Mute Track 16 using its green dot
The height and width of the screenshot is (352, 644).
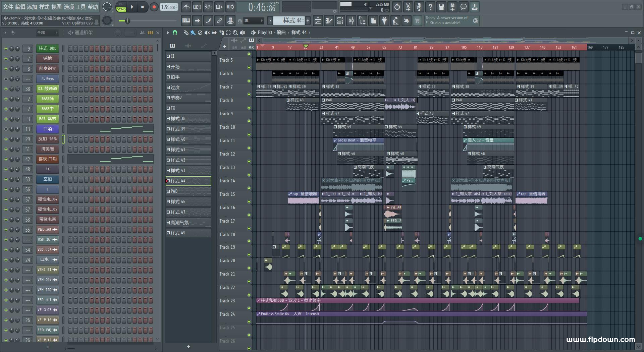coord(249,215)
